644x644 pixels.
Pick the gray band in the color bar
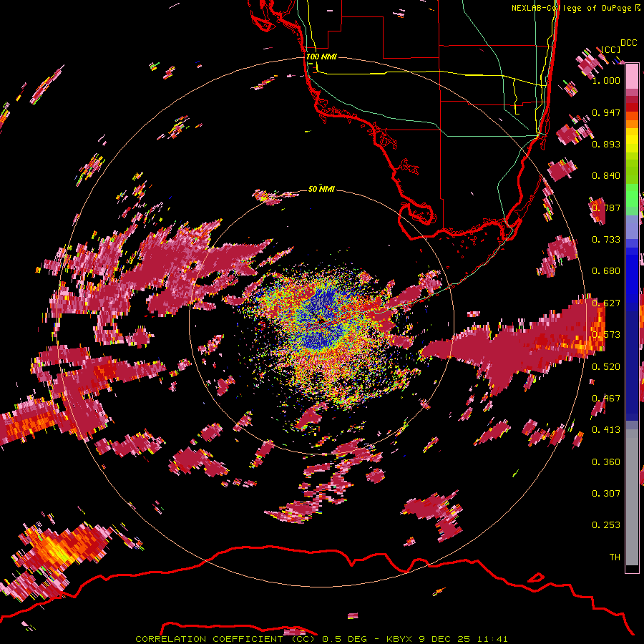pos(632,497)
